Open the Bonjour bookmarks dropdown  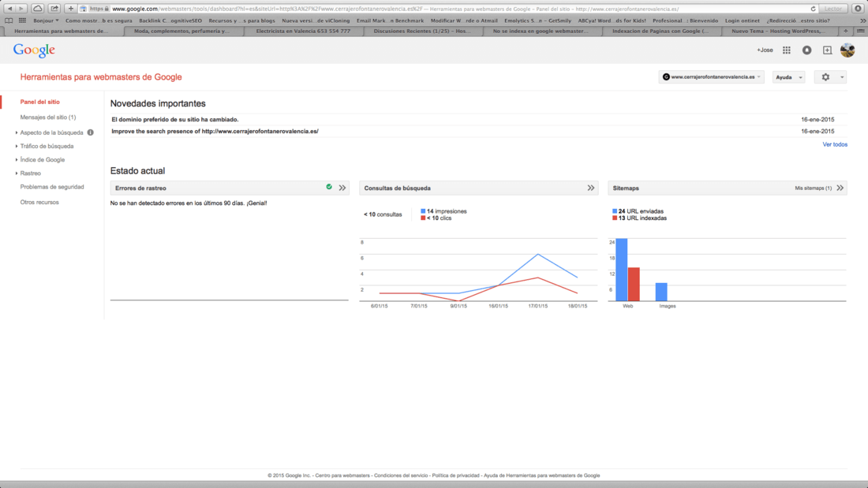[x=46, y=20]
